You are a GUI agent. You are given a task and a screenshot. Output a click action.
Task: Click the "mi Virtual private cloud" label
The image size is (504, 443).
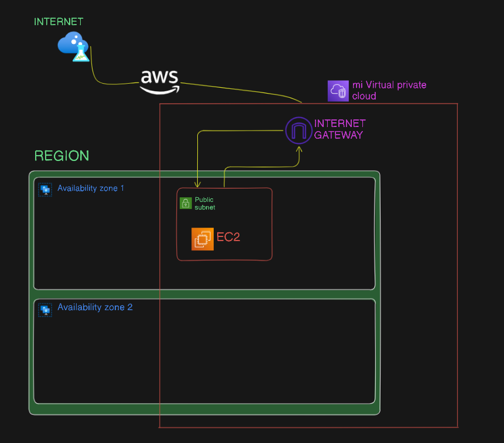click(x=389, y=90)
